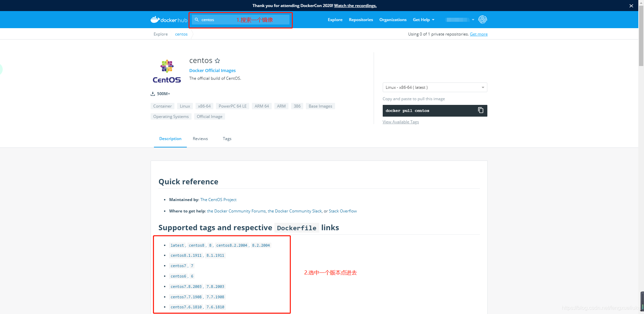Open the centos7.8.2003 tag link
644x314 pixels.
click(186, 287)
